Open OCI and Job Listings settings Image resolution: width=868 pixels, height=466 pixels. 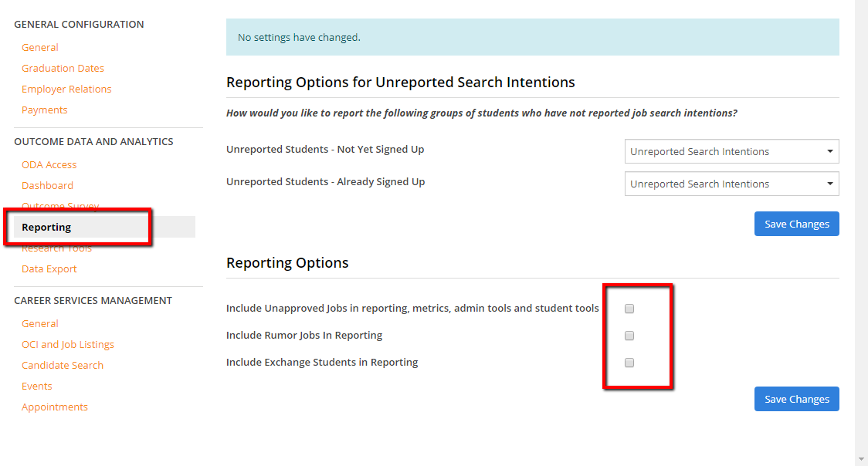(x=68, y=345)
